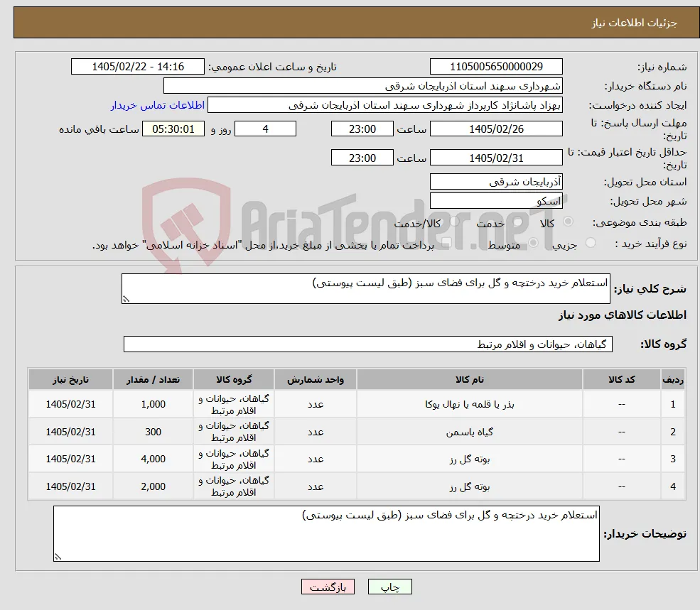Click the اطلاعات کالاهای مورد نیاز heading

[623, 315]
